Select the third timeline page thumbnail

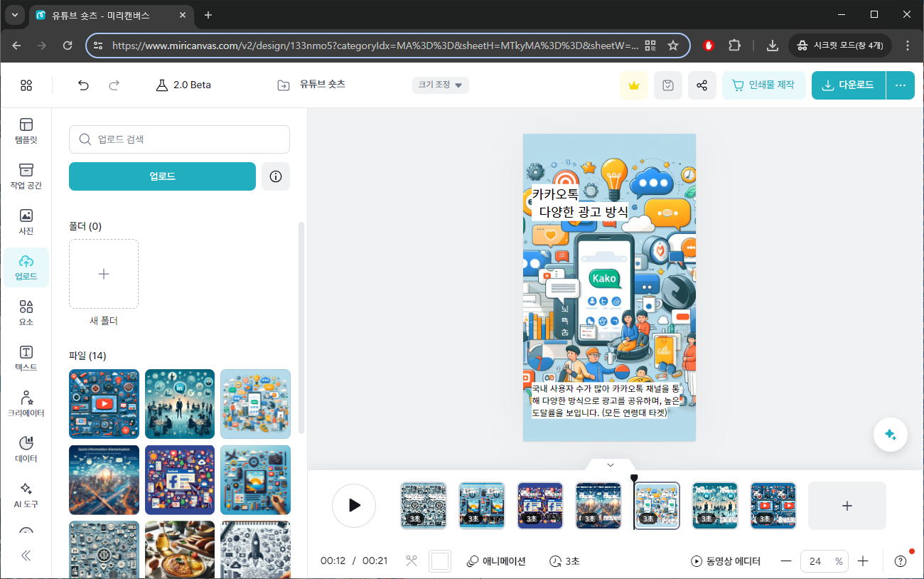pyautogui.click(x=540, y=506)
